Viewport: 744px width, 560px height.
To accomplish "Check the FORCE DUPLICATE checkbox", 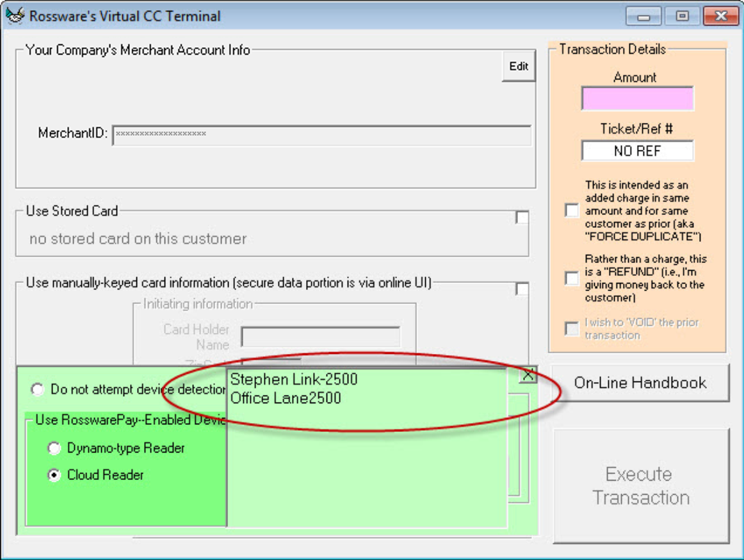I will pos(572,210).
